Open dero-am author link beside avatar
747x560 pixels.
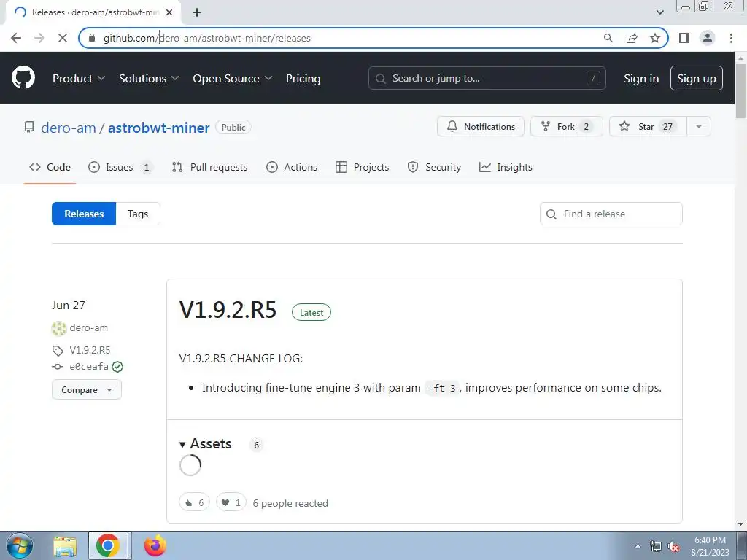click(88, 327)
